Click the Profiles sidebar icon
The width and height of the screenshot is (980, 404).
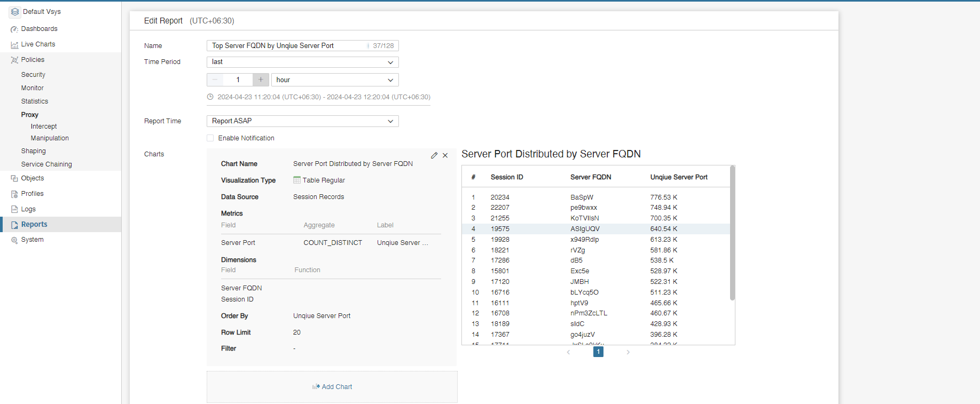click(x=14, y=194)
